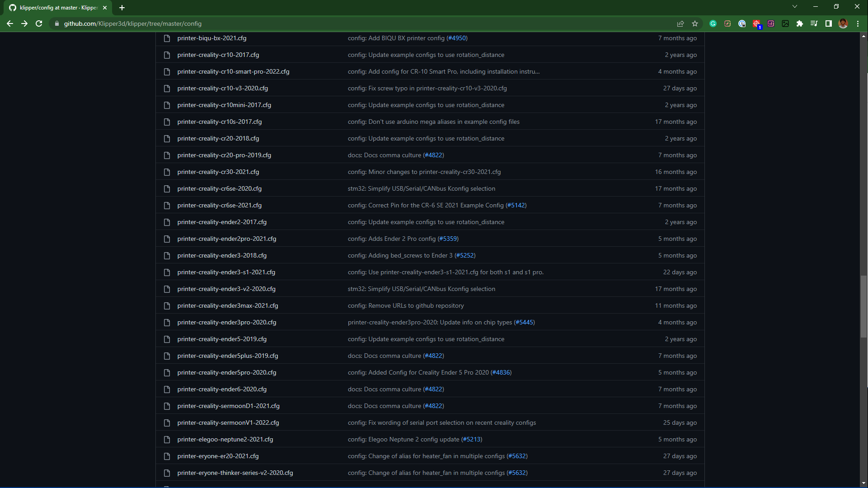Click the profile avatar icon

[x=843, y=23]
